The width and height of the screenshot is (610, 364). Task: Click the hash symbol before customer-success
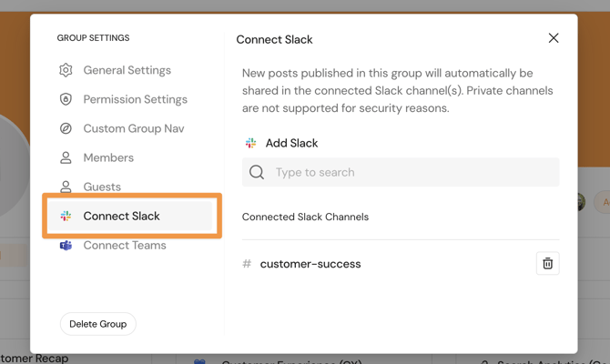(247, 264)
